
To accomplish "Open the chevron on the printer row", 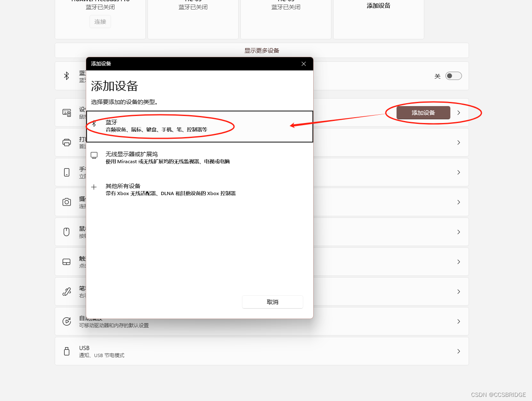I will (459, 143).
